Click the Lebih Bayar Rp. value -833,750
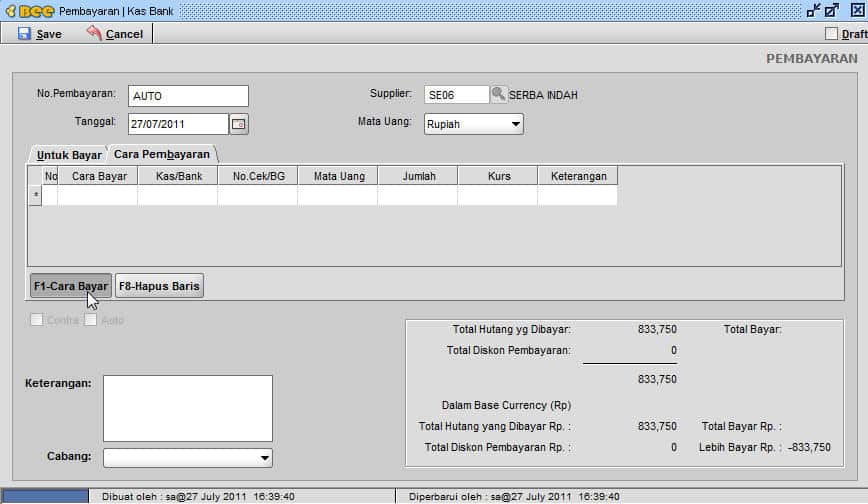 point(809,447)
